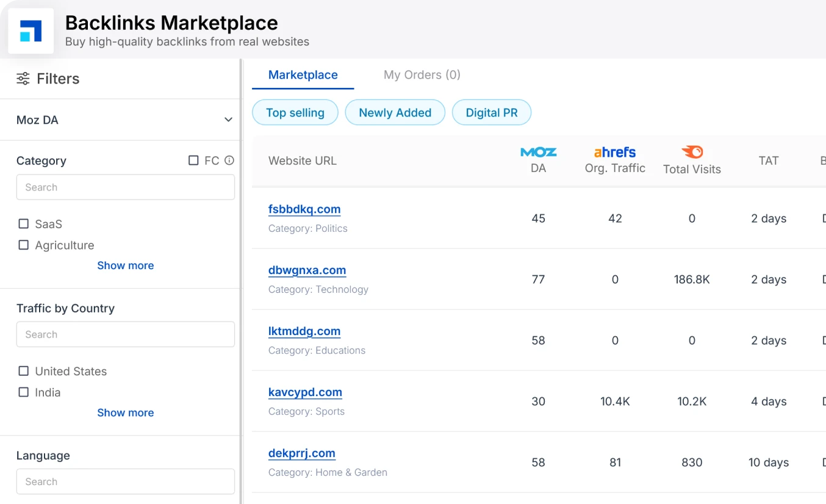This screenshot has height=504, width=826.
Task: Select the Top selling filter pill
Action: click(295, 112)
